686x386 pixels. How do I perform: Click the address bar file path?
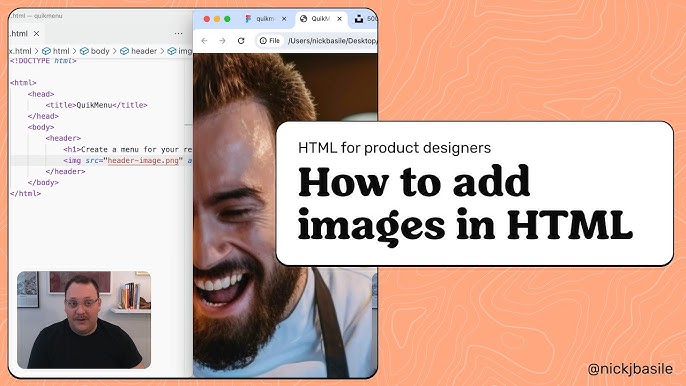click(332, 41)
